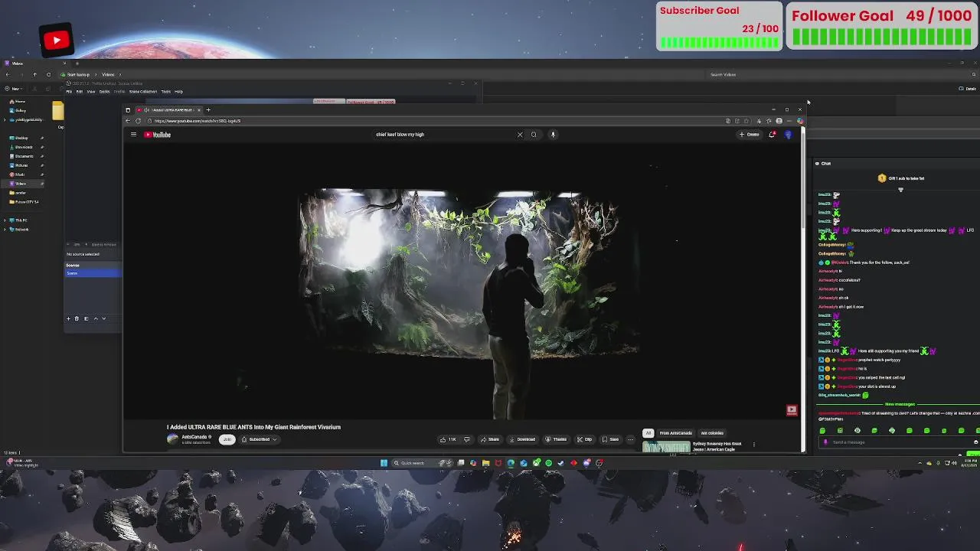Move OBS scene up
This screenshot has width=980, height=551.
[x=95, y=318]
